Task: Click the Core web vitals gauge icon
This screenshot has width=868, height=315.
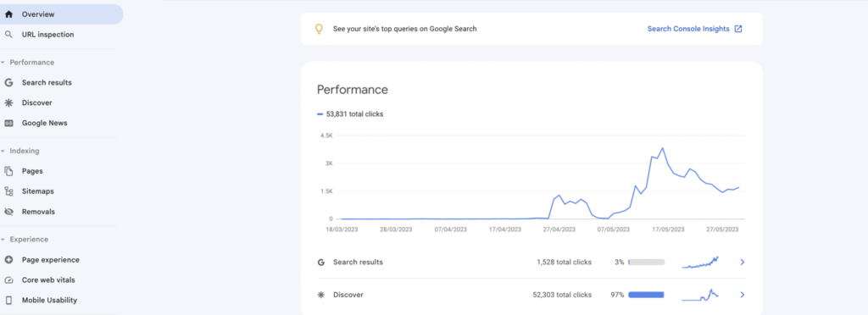Action: click(8, 280)
